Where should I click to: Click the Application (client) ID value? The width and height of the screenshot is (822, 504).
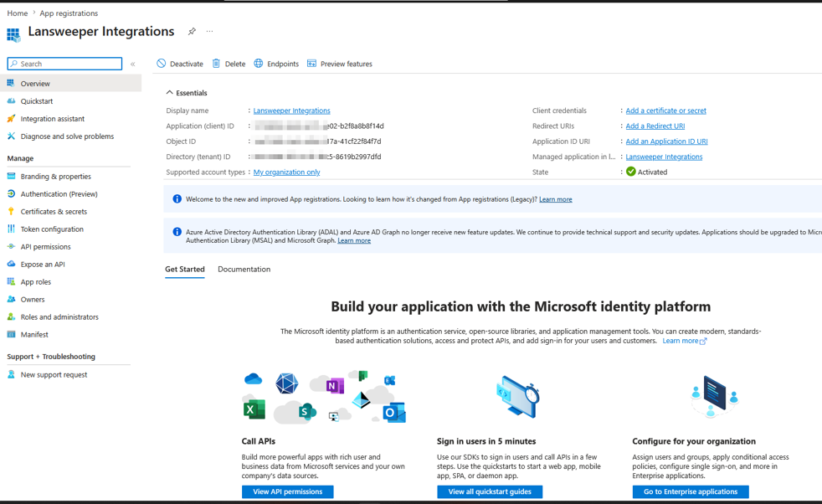click(319, 126)
